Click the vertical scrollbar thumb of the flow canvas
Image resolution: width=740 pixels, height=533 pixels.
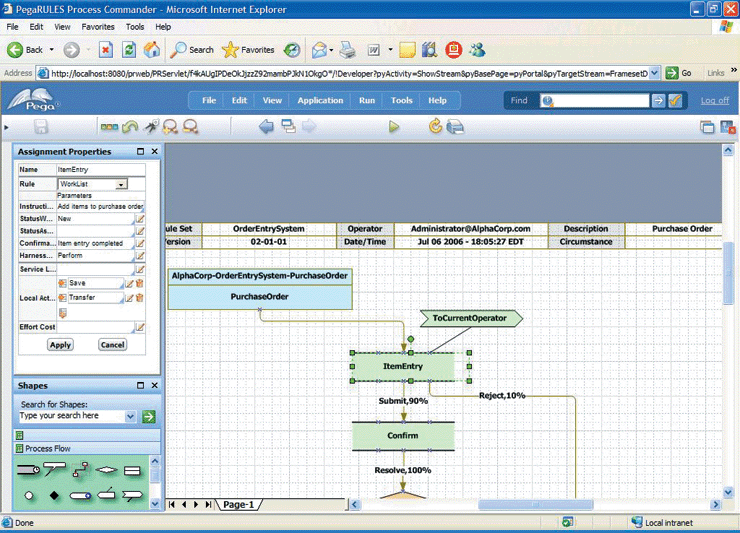click(x=728, y=274)
